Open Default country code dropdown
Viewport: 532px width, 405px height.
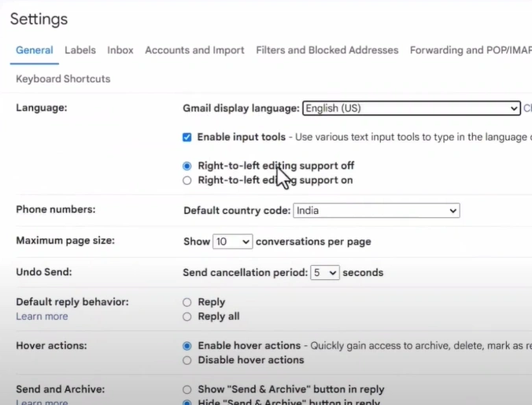point(377,211)
